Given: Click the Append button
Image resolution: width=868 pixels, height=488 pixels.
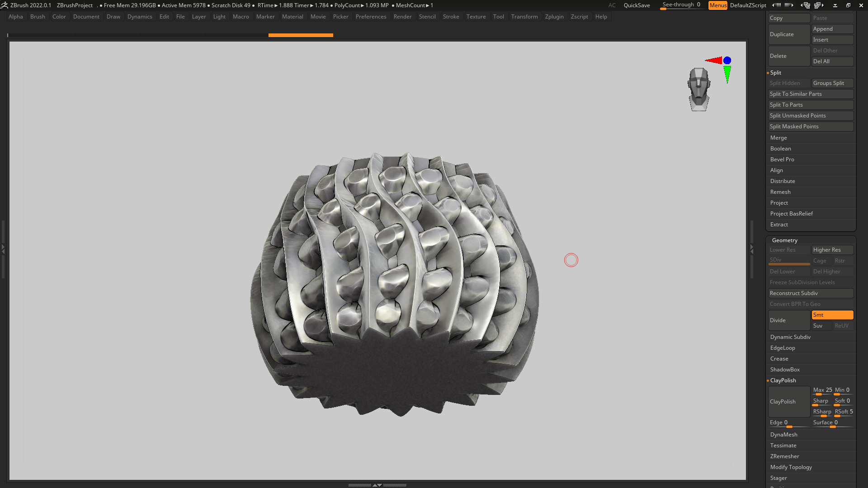Looking at the screenshot, I should pos(832,29).
